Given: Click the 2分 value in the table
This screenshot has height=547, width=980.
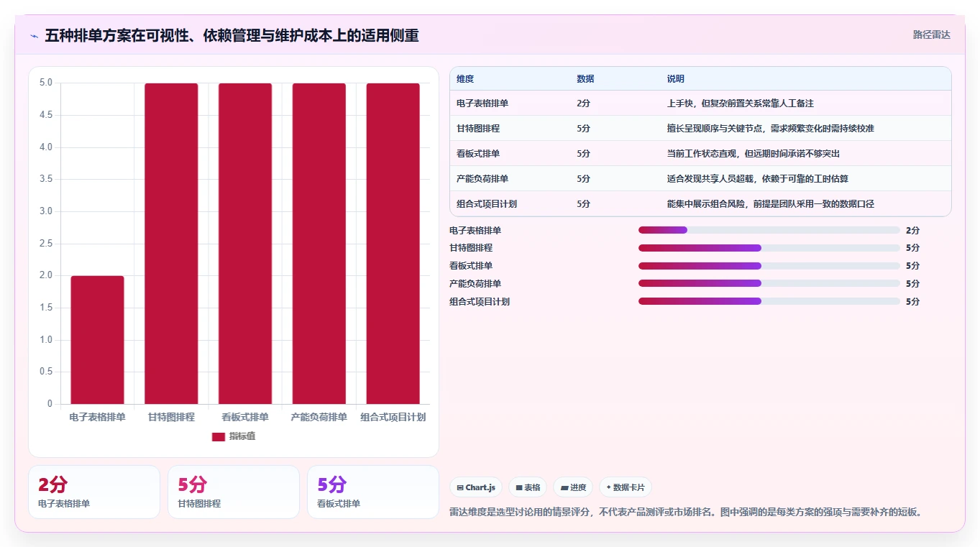Looking at the screenshot, I should (x=583, y=104).
